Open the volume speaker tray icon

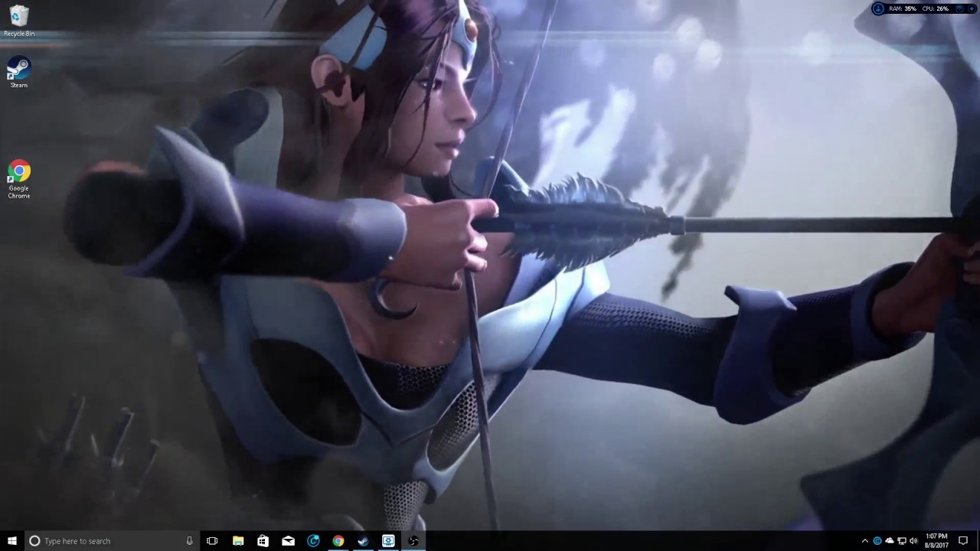click(913, 541)
